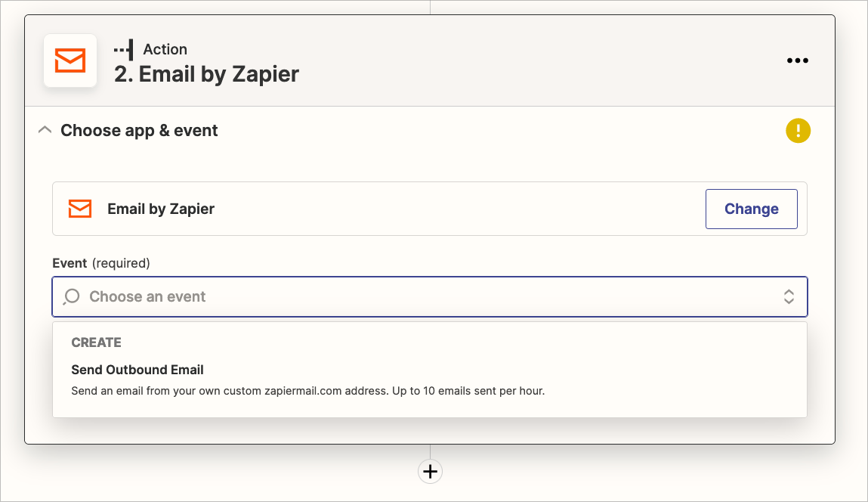Click the envelope icon inside the app selection card
868x502 pixels.
click(x=79, y=209)
